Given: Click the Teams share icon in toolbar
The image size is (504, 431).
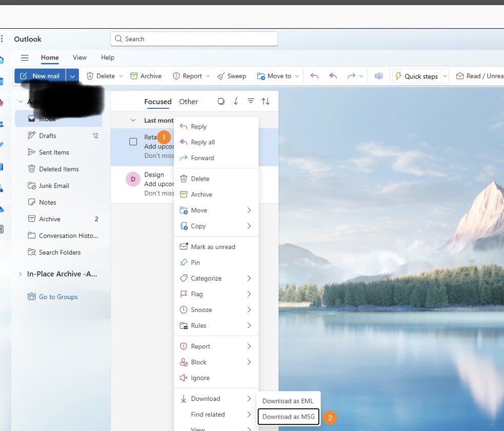Looking at the screenshot, I should click(379, 76).
